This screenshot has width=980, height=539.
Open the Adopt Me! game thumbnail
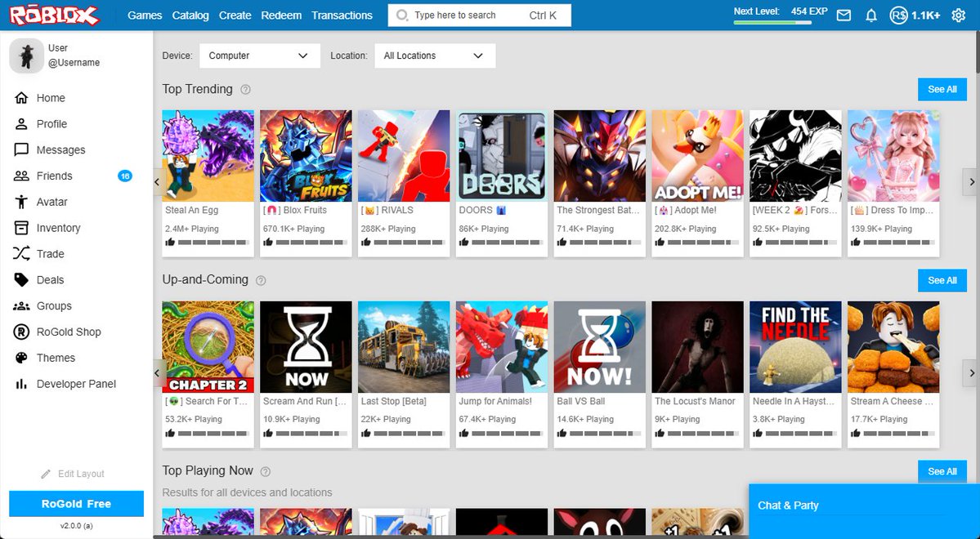[697, 155]
